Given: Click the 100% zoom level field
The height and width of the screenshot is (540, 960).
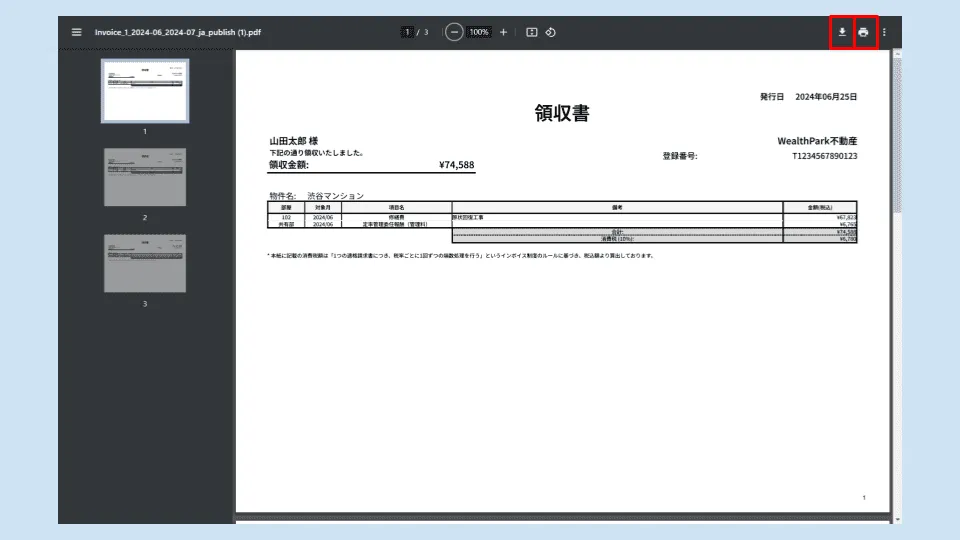Looking at the screenshot, I should (479, 32).
